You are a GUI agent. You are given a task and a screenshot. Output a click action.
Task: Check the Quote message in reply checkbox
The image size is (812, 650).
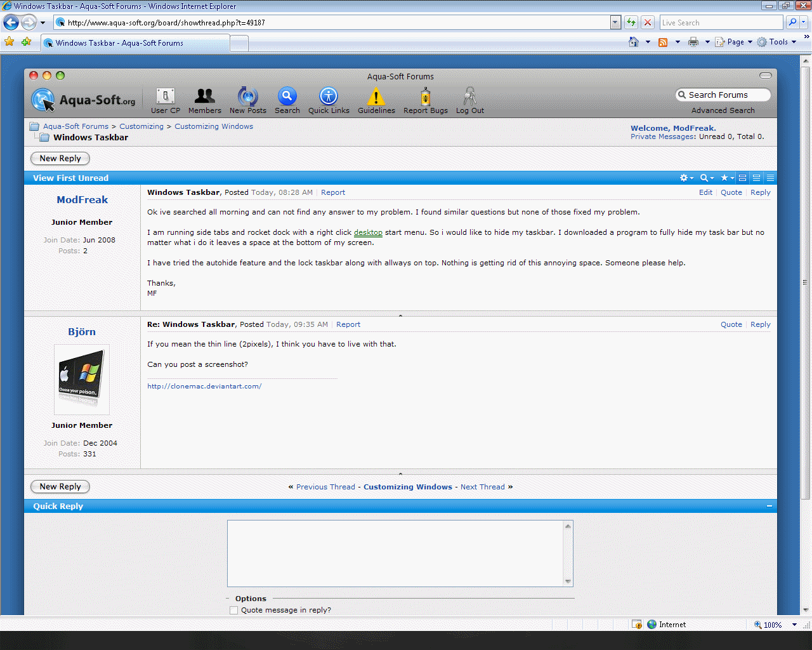point(234,611)
